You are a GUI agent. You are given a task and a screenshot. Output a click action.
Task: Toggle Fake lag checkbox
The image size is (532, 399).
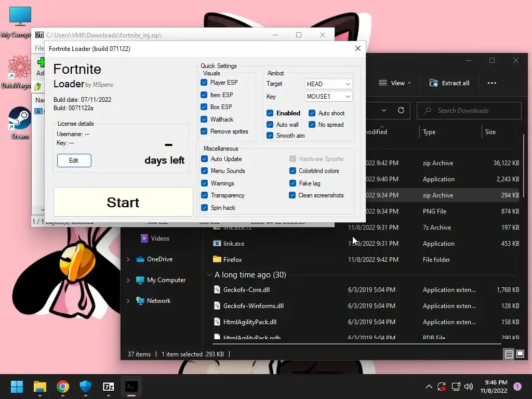(x=292, y=183)
